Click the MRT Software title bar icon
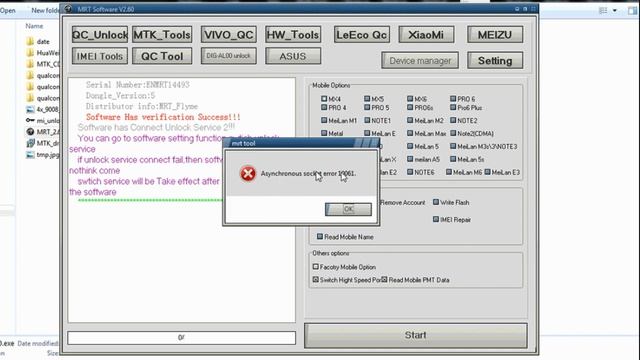The image size is (640, 360). point(68,9)
